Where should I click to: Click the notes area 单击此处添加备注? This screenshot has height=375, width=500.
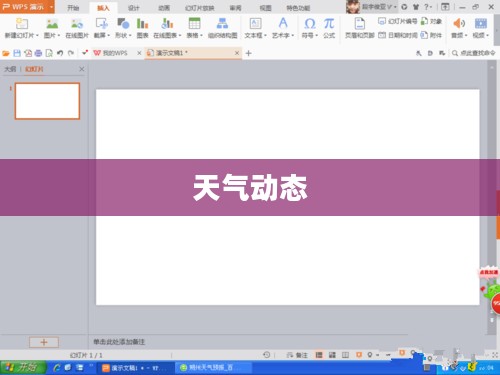coord(119,342)
